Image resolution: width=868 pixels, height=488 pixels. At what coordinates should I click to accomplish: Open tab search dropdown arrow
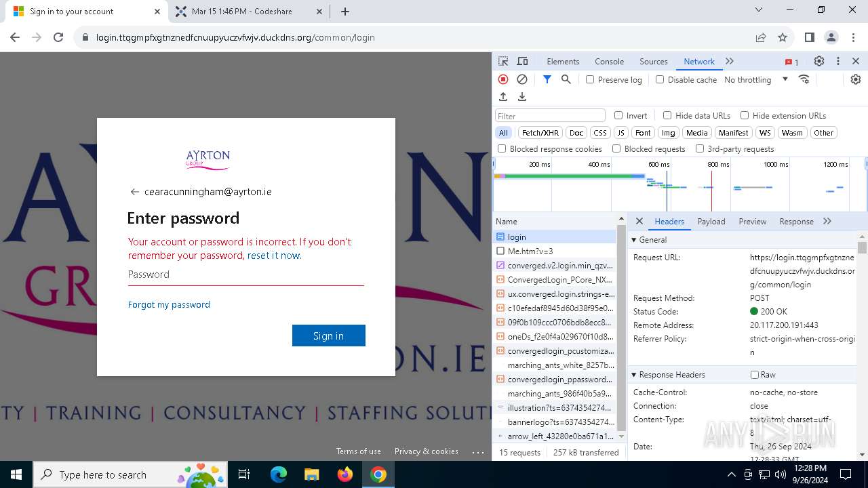tap(759, 10)
